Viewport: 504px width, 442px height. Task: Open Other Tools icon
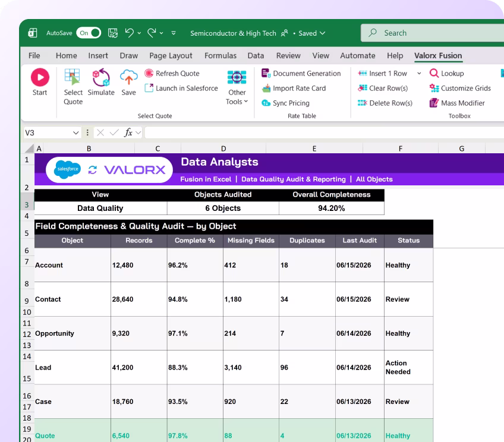[x=237, y=77]
